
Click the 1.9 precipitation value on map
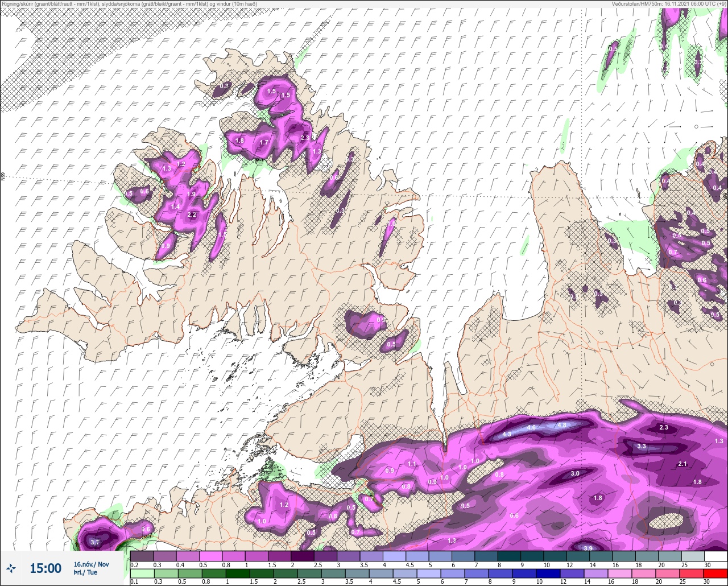191,194
